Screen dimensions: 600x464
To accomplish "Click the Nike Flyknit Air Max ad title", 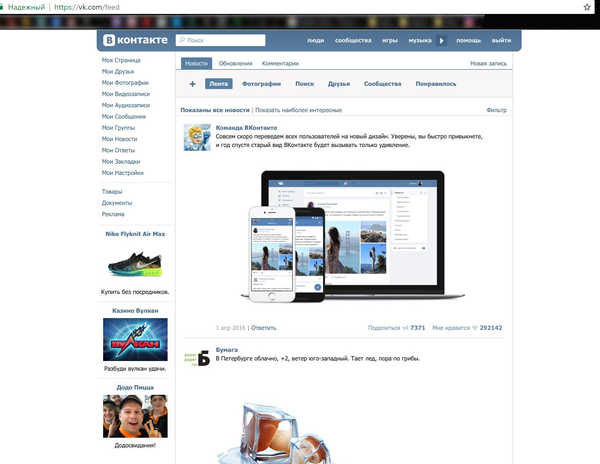I will pyautogui.click(x=135, y=234).
